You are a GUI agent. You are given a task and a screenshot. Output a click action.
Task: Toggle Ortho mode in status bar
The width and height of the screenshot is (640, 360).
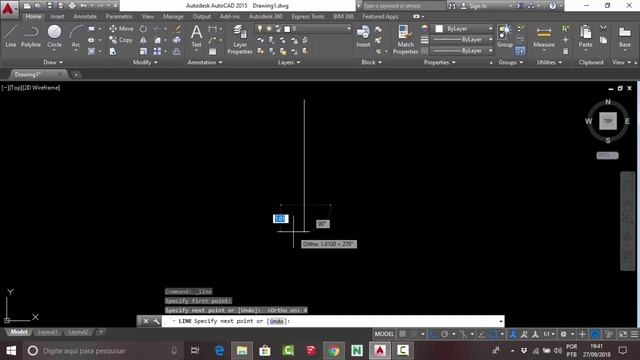[433, 334]
